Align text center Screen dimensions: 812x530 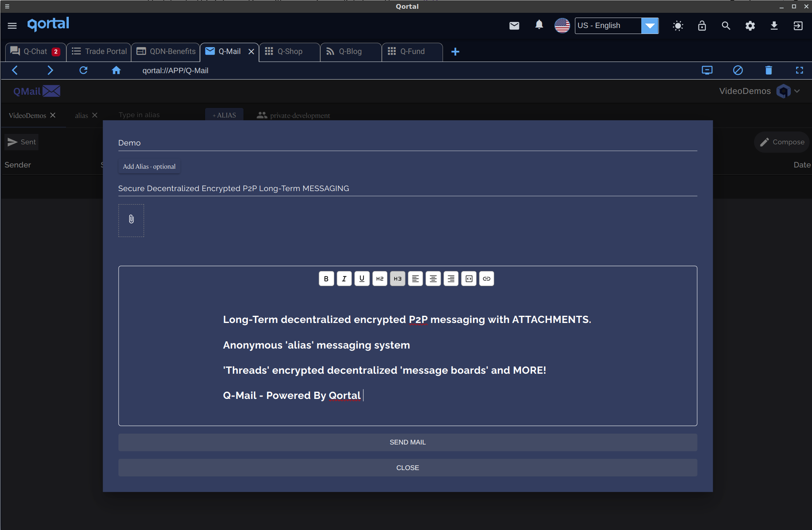(433, 279)
